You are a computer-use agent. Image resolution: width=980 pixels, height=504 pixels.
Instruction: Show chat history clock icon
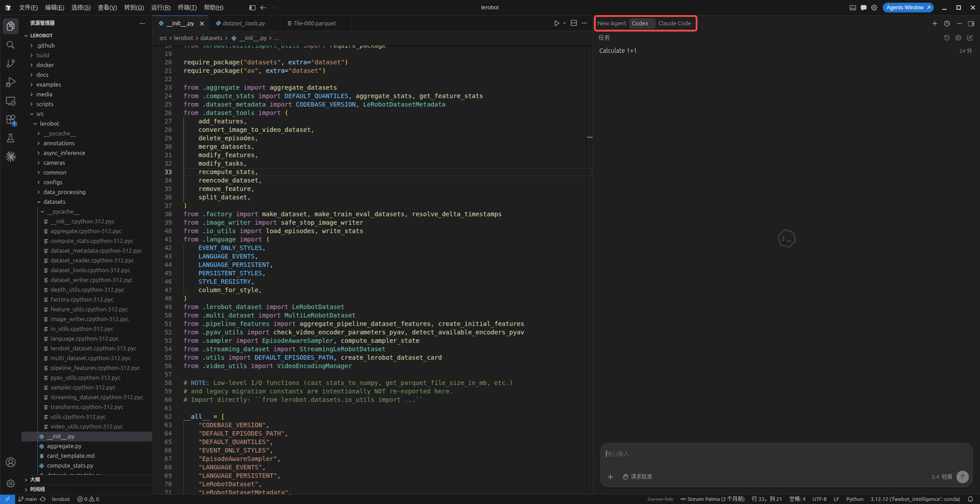point(947,24)
